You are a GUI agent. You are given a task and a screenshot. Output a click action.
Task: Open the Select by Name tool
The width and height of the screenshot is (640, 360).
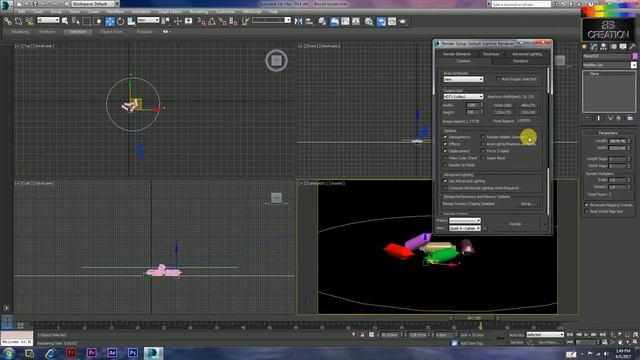coord(76,21)
